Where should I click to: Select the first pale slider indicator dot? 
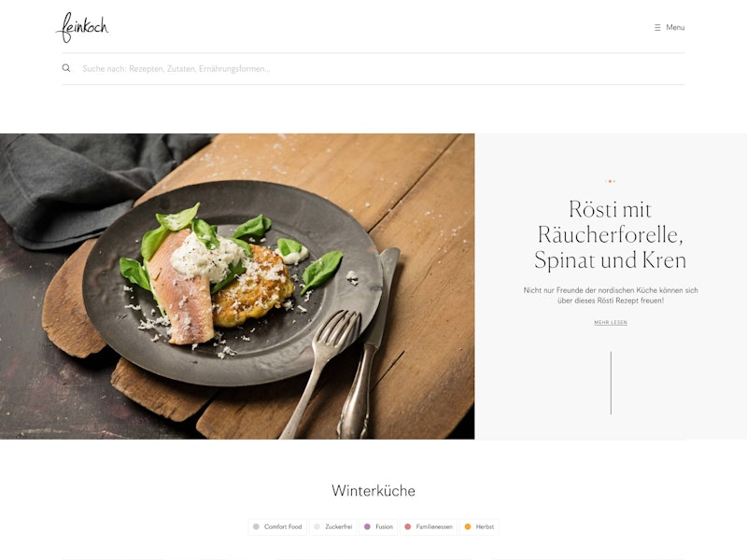click(606, 181)
